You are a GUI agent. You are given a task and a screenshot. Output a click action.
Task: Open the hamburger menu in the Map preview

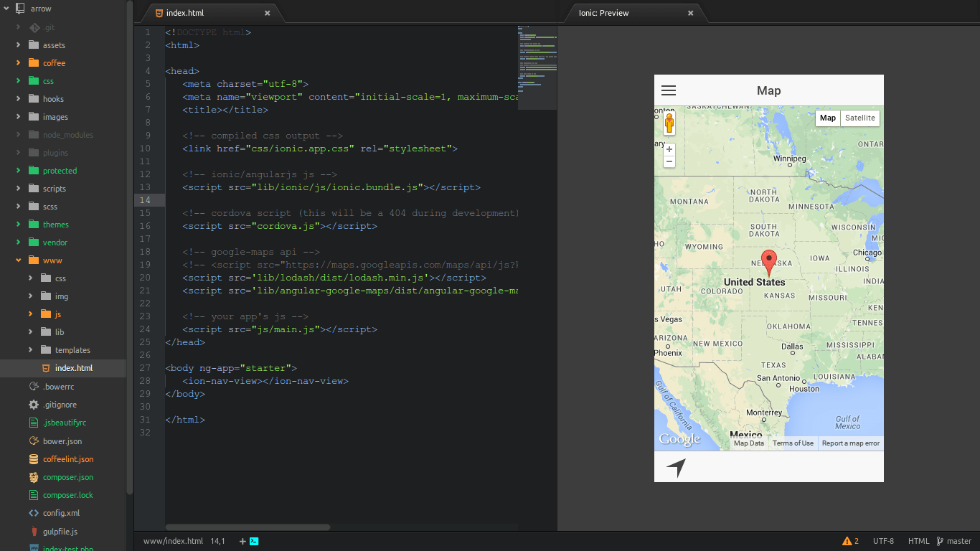(x=668, y=90)
